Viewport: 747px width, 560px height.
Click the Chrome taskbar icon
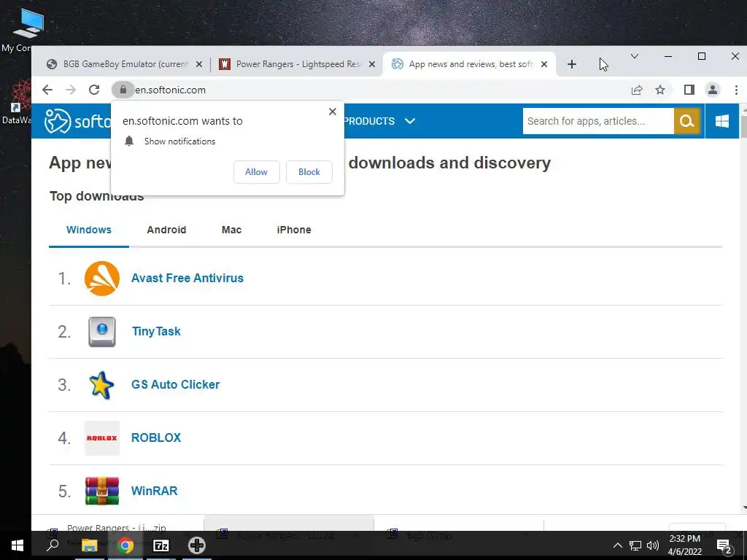pos(125,545)
